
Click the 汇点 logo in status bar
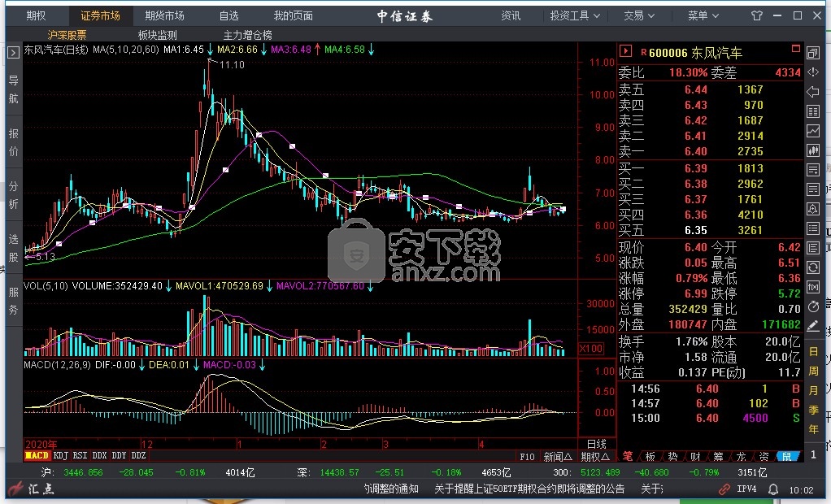(x=32, y=489)
